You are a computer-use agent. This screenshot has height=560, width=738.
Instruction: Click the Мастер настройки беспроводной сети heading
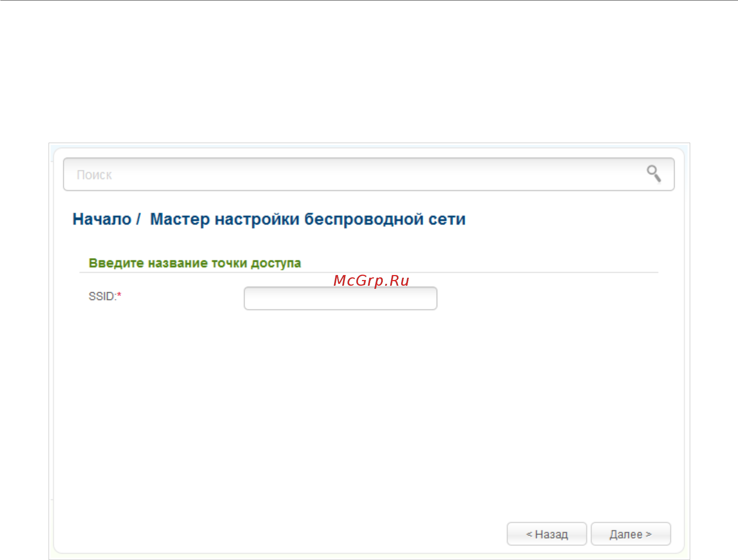point(308,220)
